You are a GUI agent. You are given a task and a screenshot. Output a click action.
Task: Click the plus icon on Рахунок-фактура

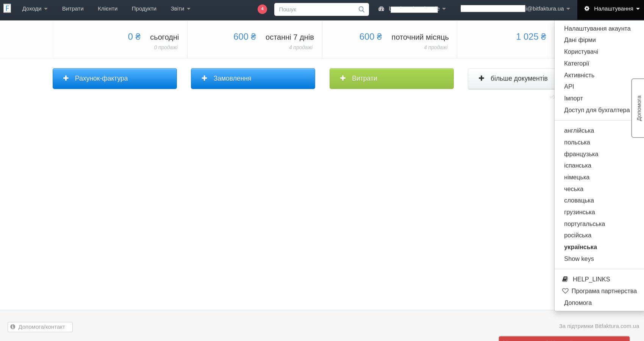pyautogui.click(x=66, y=78)
